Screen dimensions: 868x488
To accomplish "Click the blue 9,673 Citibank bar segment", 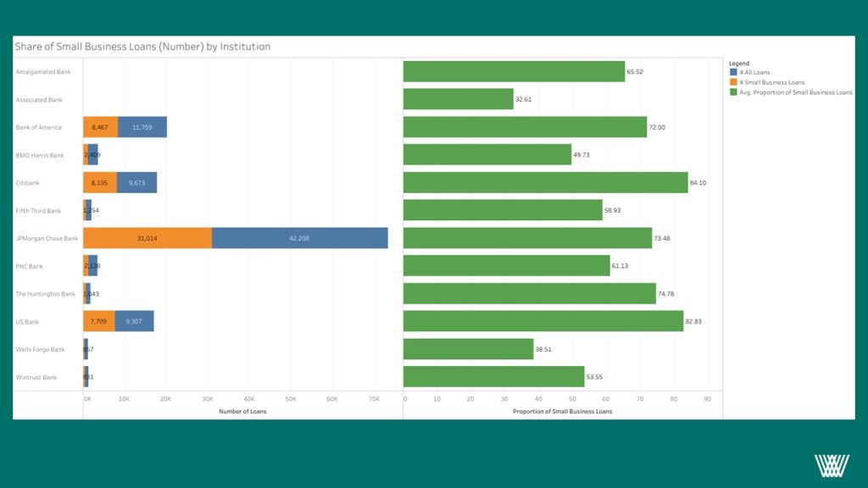I will click(136, 183).
